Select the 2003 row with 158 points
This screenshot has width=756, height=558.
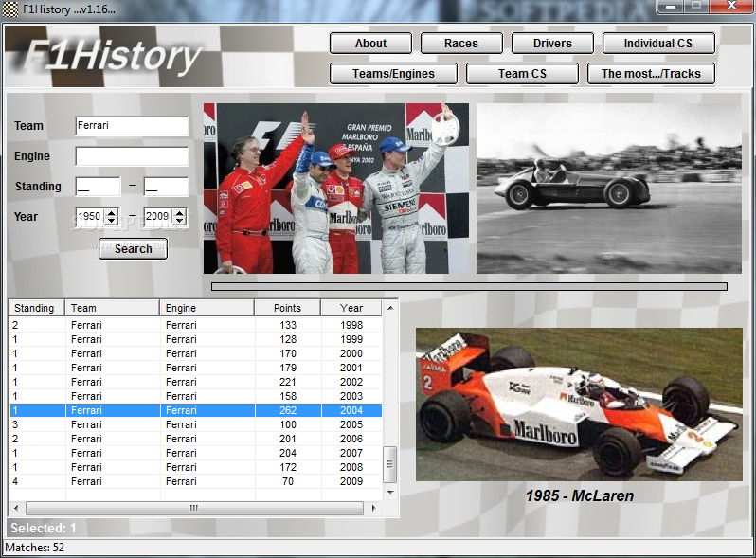tap(196, 396)
